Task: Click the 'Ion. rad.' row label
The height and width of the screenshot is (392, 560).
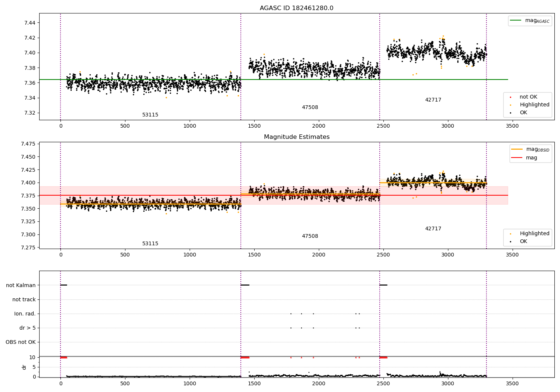Action: pos(25,314)
